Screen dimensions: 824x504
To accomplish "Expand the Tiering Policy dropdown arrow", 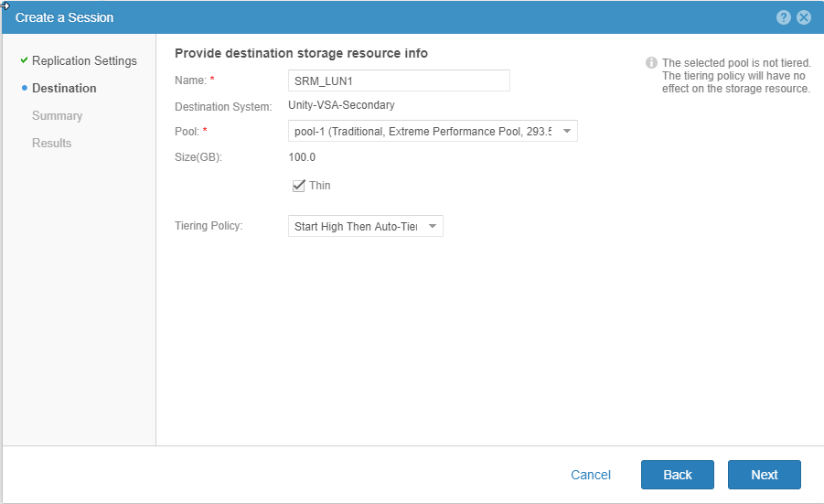I will (432, 226).
